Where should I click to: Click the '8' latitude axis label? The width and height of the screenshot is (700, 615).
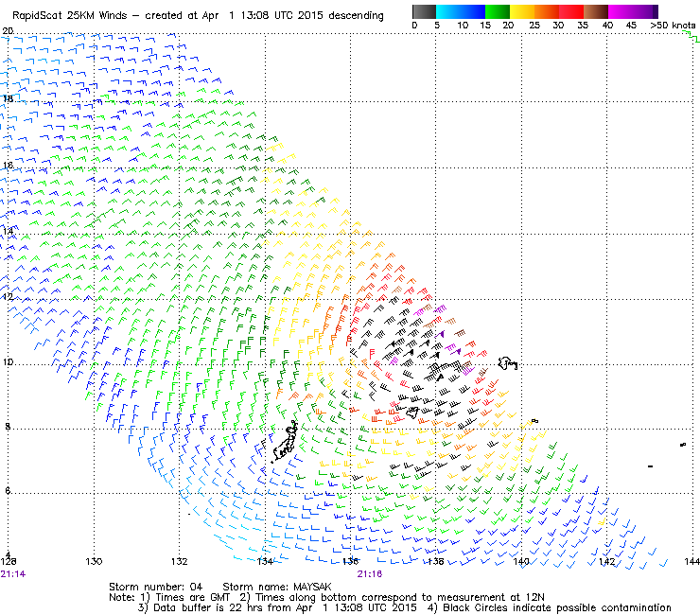(x=8, y=426)
